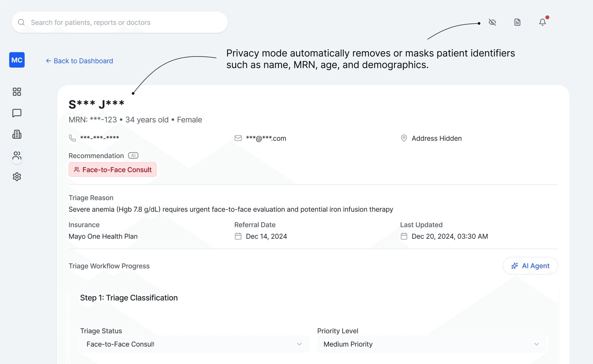
Task: Open notifications bell
Action: 542,22
